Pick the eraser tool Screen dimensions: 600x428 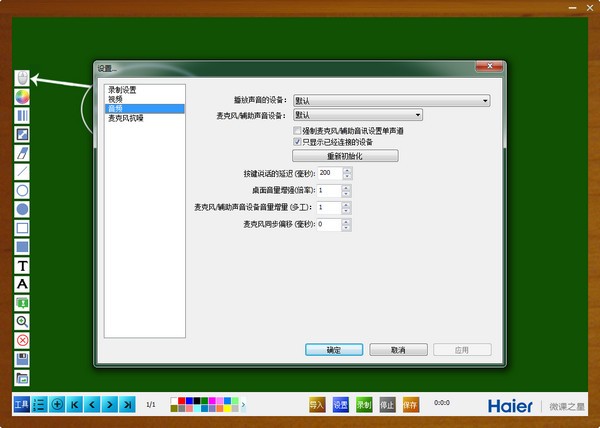point(22,153)
